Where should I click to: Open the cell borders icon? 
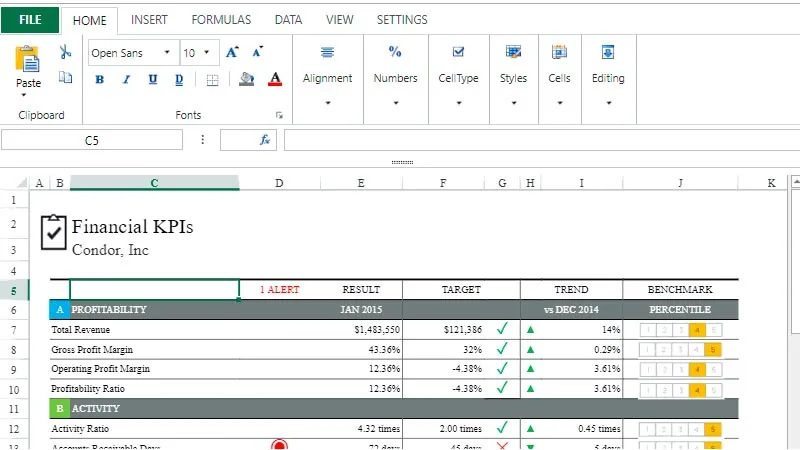tap(212, 80)
